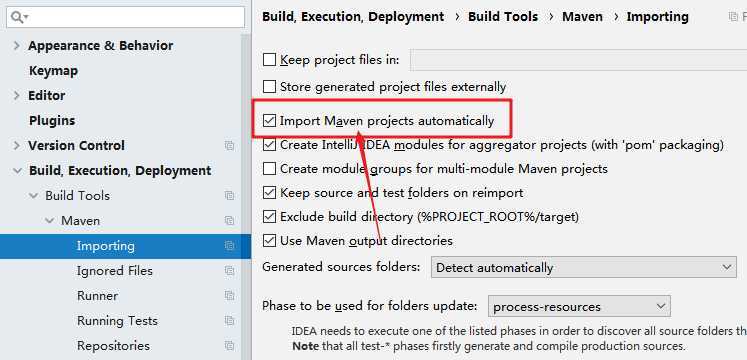Click the Keep project files path field

[578, 60]
